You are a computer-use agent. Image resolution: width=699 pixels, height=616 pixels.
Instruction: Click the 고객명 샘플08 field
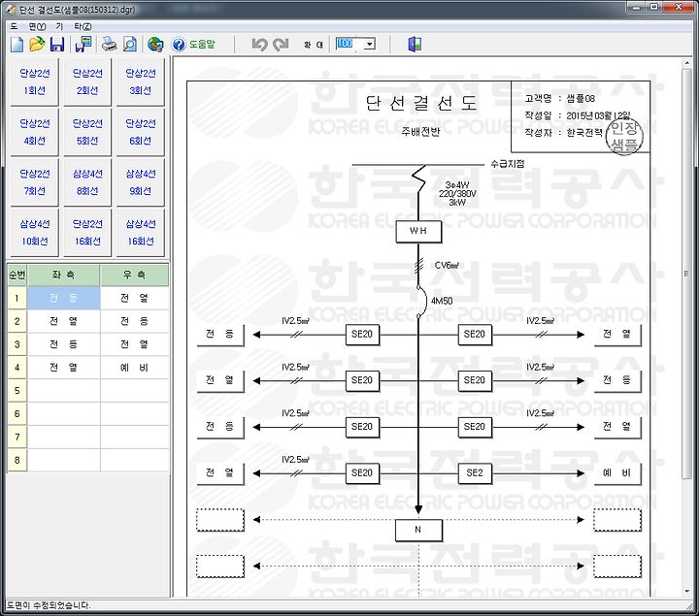[560, 98]
